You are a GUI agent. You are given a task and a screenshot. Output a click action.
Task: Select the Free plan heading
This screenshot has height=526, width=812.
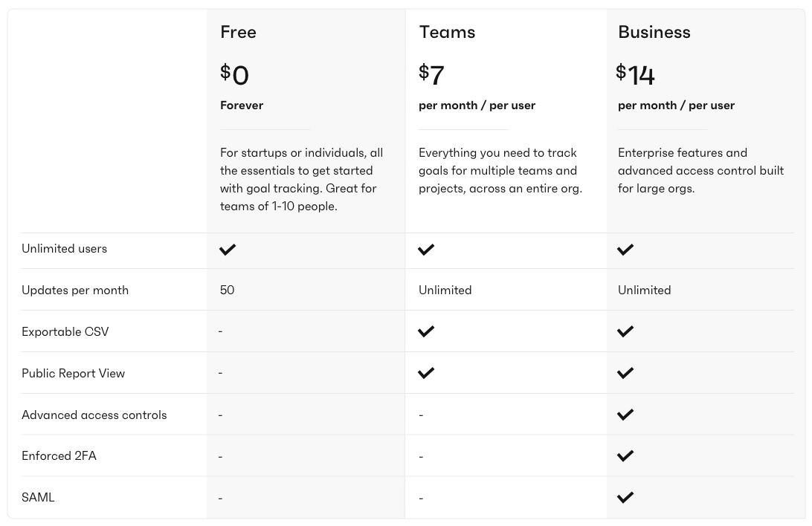click(x=238, y=32)
